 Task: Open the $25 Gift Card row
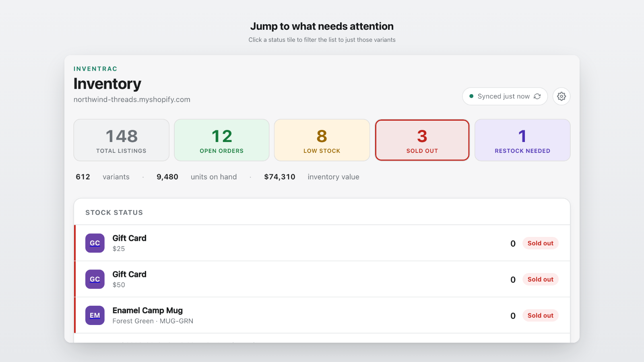click(322, 243)
